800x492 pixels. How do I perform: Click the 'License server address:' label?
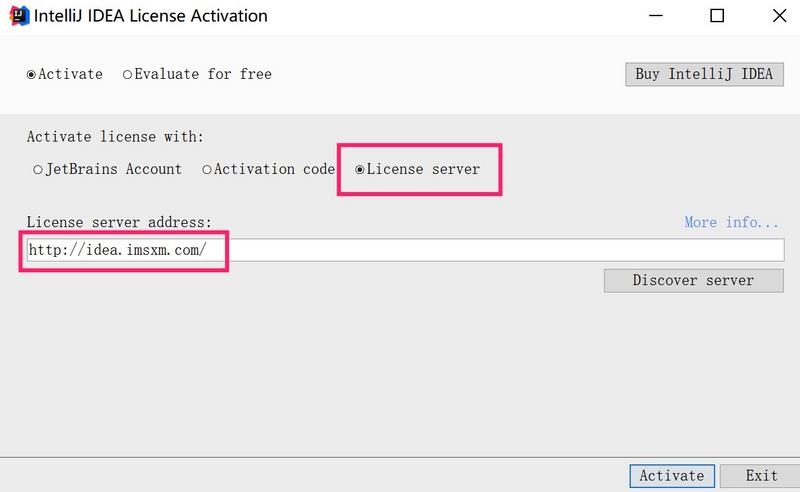(x=119, y=223)
